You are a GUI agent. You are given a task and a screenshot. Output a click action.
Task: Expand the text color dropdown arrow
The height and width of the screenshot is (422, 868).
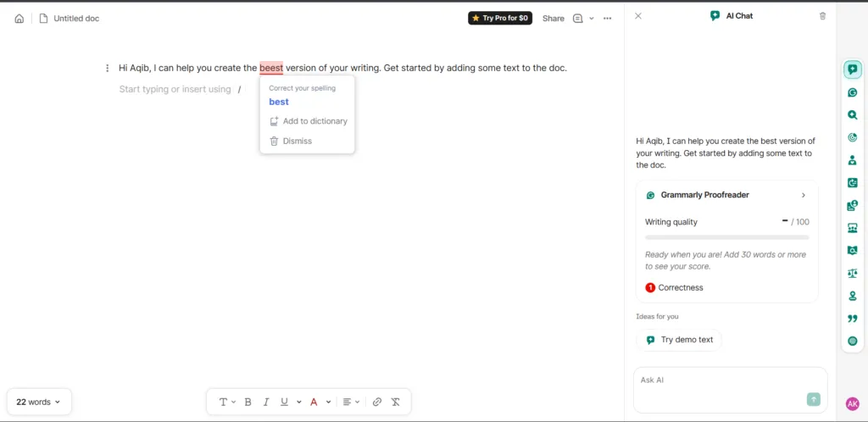328,403
